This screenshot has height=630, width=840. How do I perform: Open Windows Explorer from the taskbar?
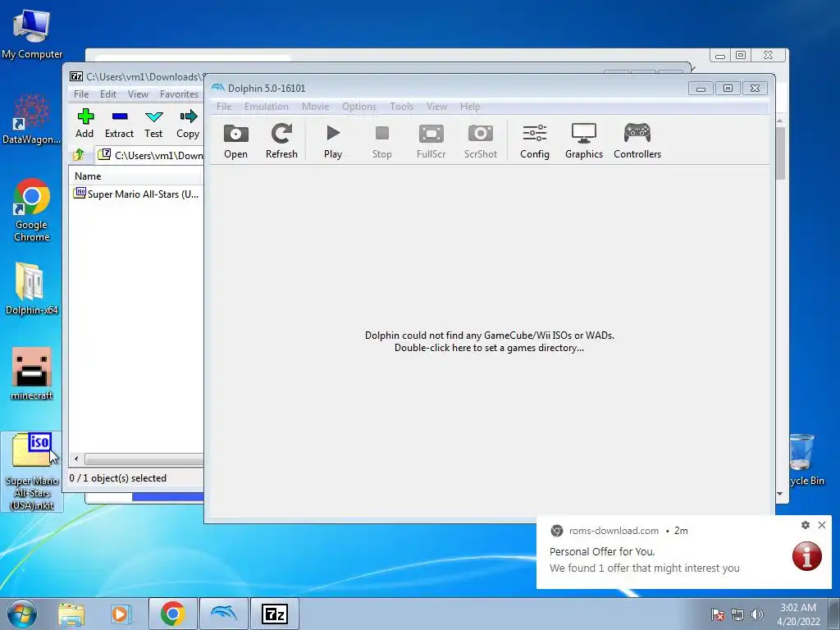[x=72, y=614]
